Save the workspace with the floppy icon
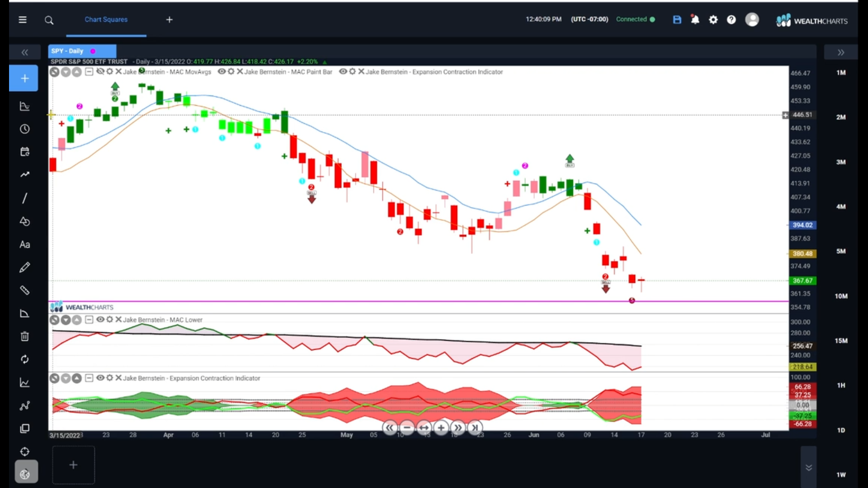This screenshot has height=488, width=868. point(677,19)
